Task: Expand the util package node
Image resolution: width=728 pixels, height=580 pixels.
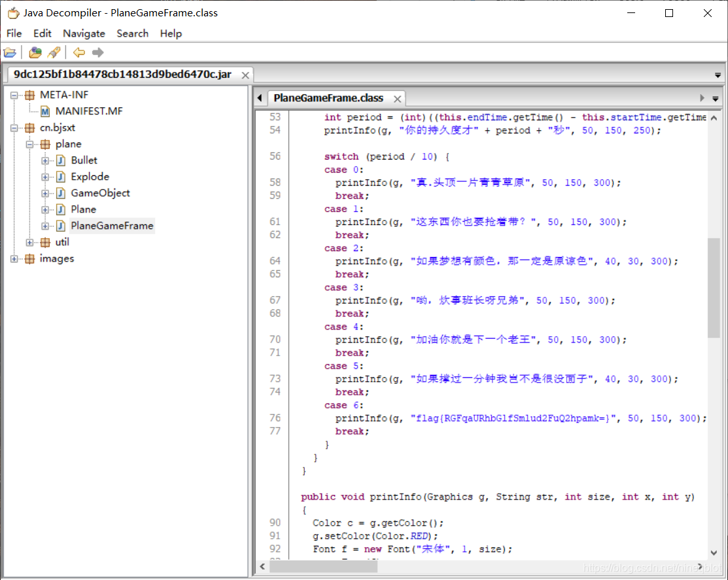Action: click(29, 242)
